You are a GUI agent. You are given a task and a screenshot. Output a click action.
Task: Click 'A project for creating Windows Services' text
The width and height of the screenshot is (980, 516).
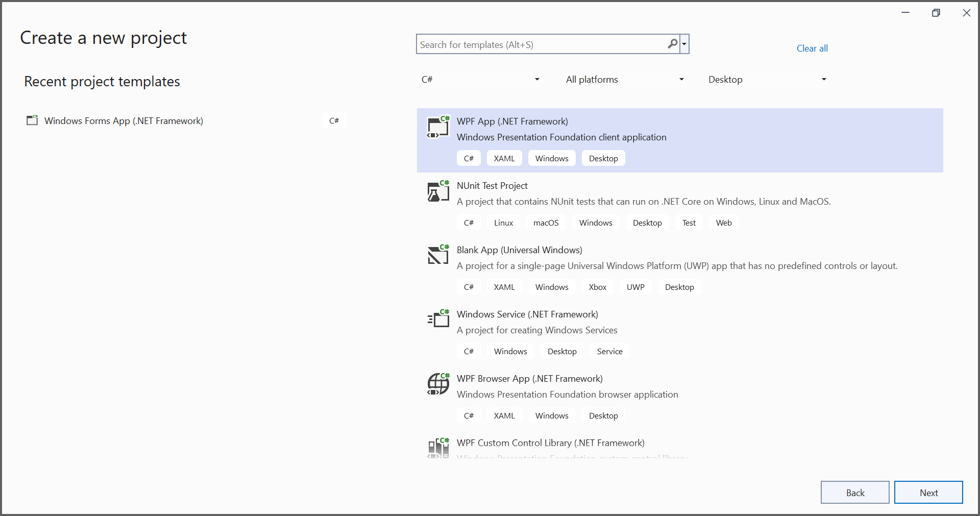point(537,330)
